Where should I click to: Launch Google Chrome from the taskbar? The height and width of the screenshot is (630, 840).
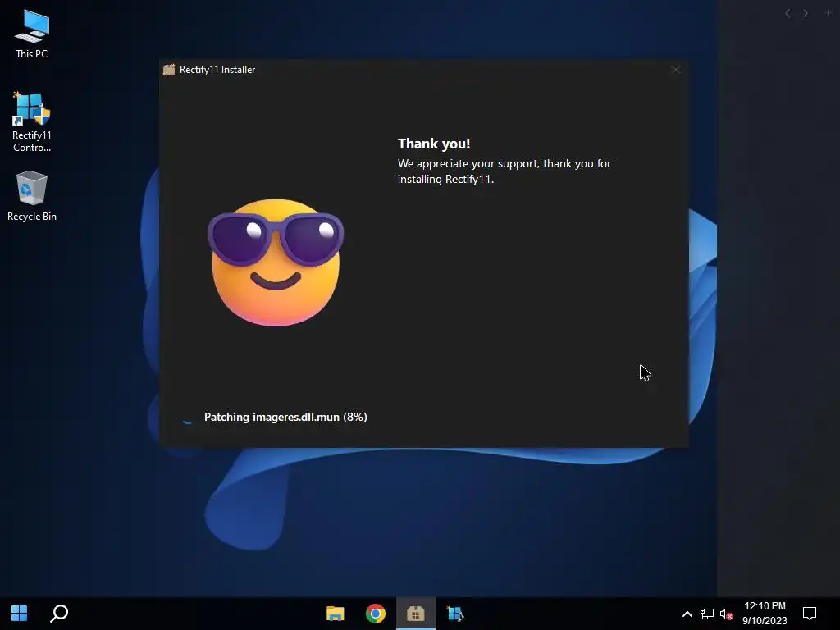[376, 613]
